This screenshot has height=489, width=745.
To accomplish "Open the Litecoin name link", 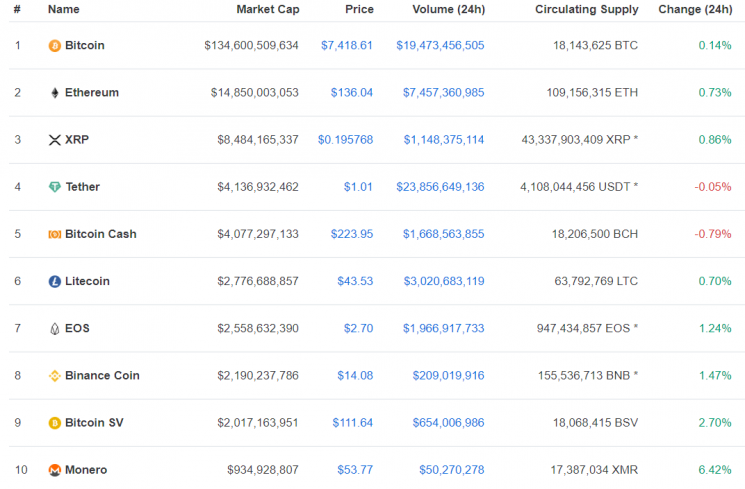I will (87, 281).
